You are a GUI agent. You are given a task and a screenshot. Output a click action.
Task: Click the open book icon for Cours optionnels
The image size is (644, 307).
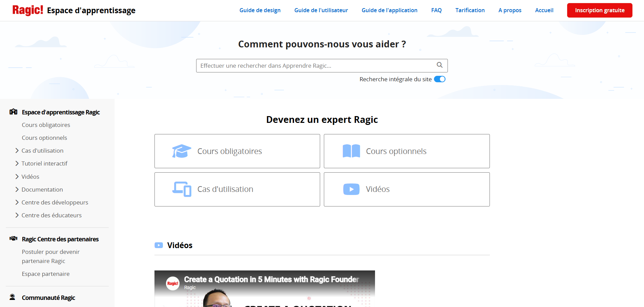pyautogui.click(x=351, y=151)
